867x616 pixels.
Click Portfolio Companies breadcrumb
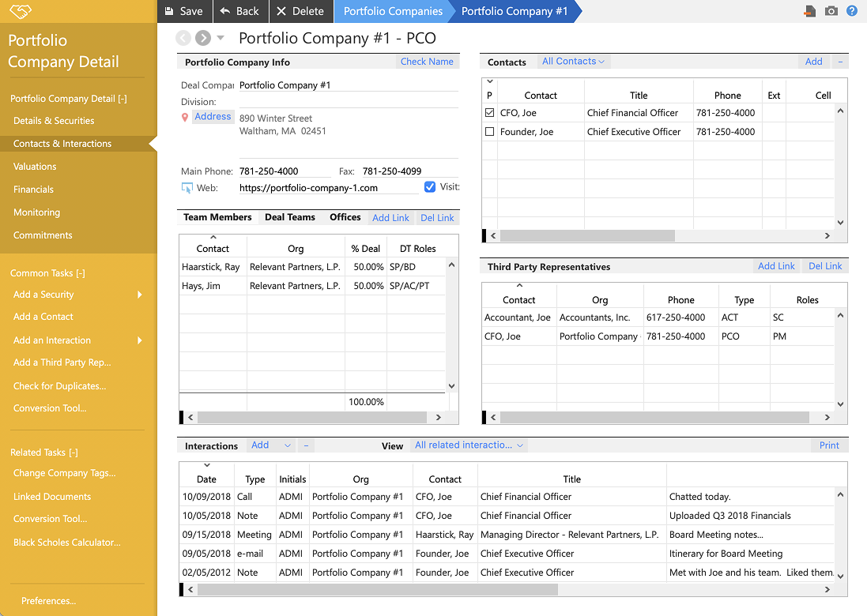pyautogui.click(x=393, y=11)
